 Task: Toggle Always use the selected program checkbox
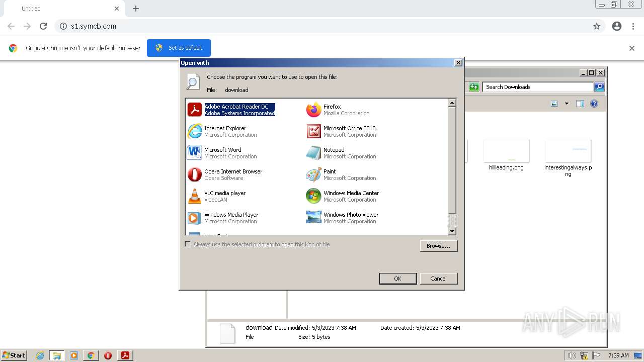pyautogui.click(x=188, y=244)
